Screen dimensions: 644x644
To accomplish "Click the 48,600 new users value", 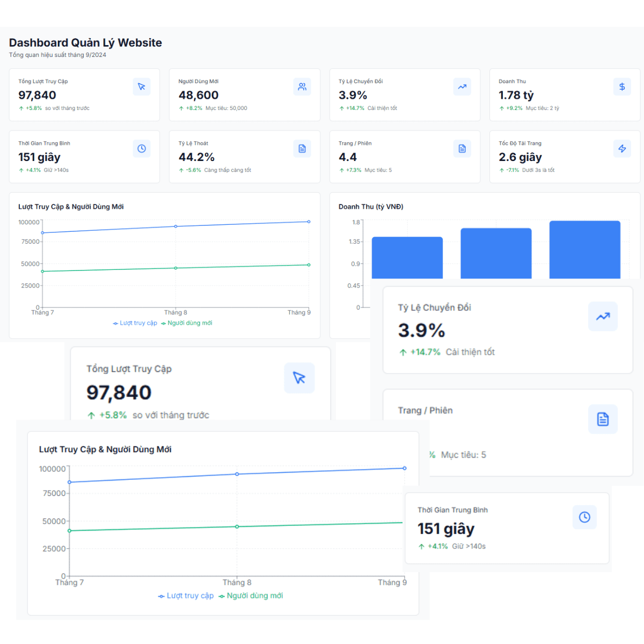I will point(199,96).
